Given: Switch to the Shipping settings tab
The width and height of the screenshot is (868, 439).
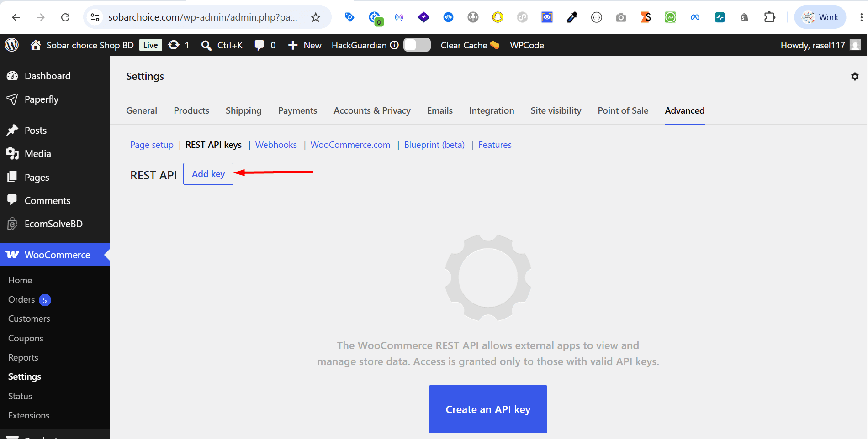Looking at the screenshot, I should point(243,110).
